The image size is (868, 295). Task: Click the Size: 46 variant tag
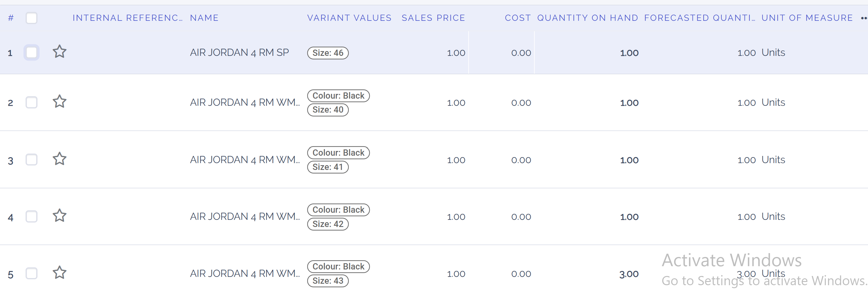[x=327, y=53]
